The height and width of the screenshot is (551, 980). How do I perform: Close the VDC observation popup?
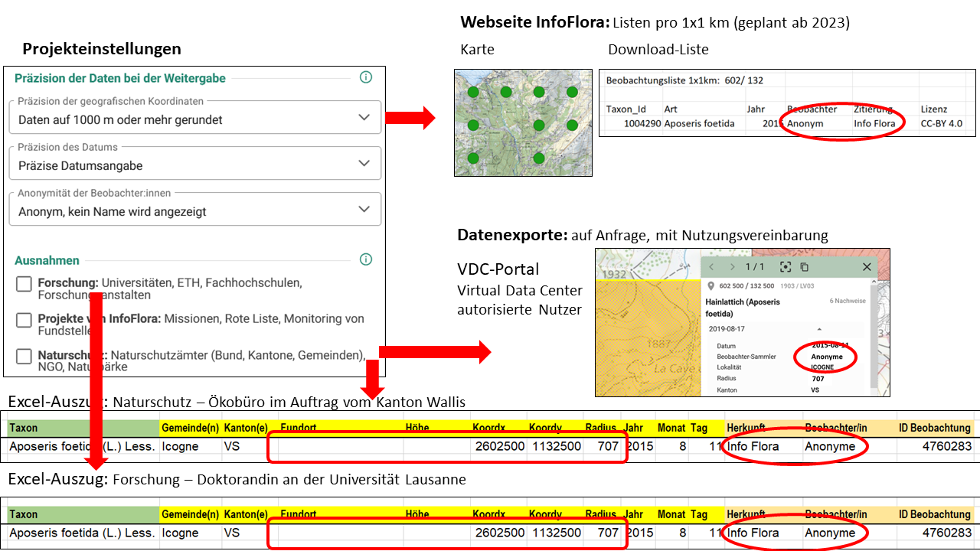click(867, 267)
